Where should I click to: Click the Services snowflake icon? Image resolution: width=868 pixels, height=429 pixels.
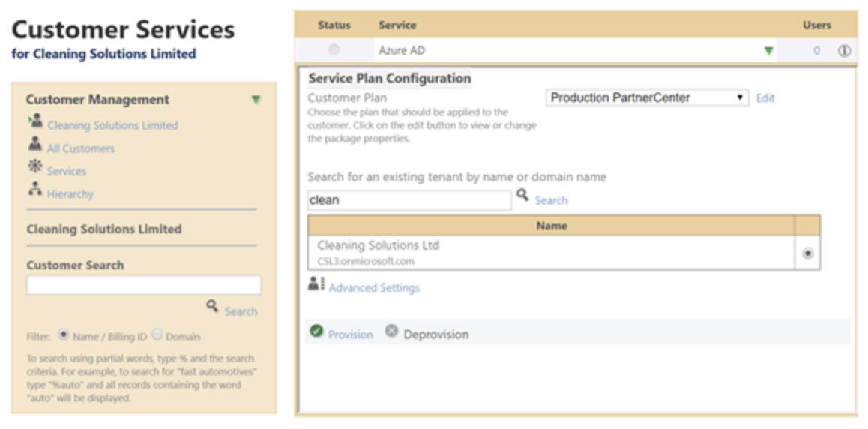35,166
